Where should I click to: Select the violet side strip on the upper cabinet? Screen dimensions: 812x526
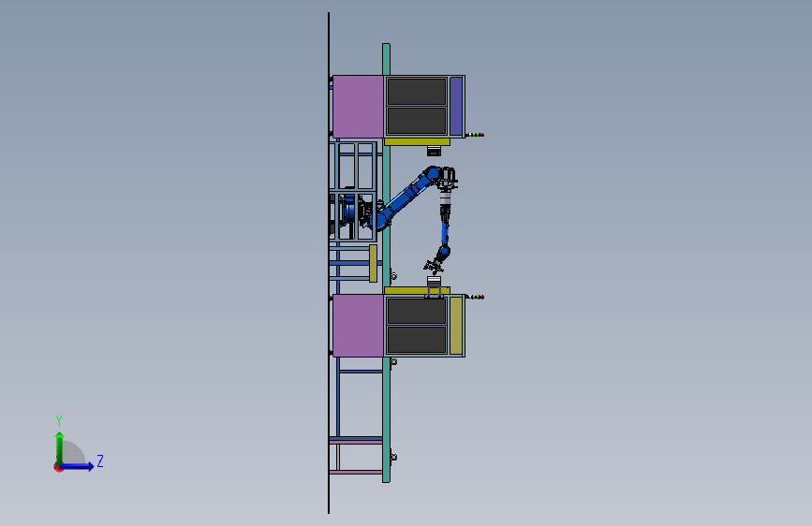[x=456, y=106]
